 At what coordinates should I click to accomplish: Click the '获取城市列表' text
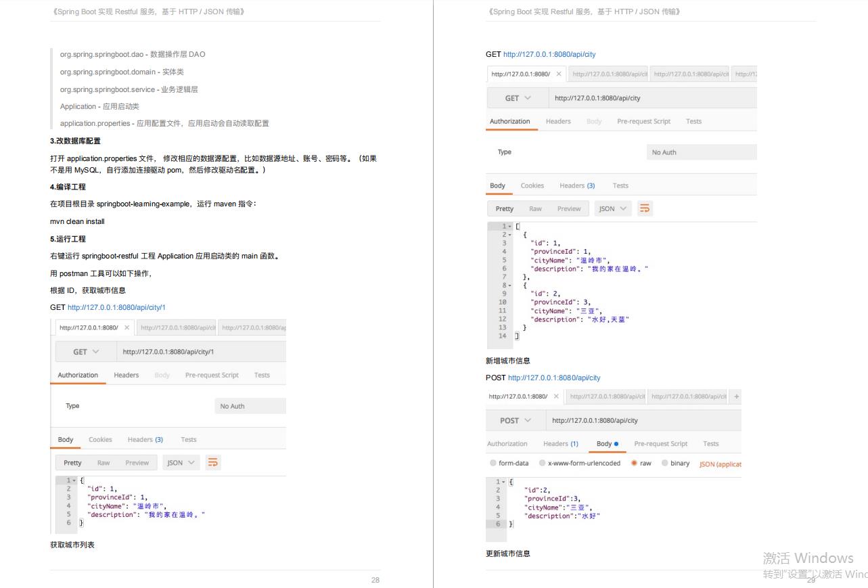tap(72, 545)
